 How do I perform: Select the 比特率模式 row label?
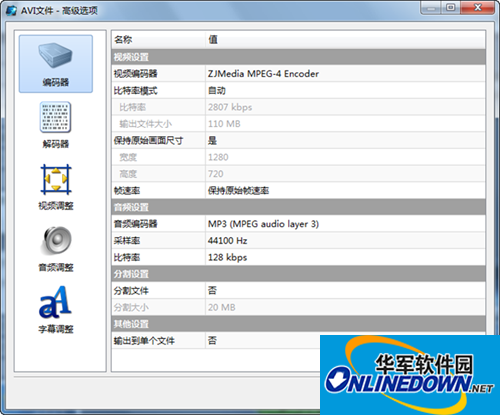(x=135, y=90)
